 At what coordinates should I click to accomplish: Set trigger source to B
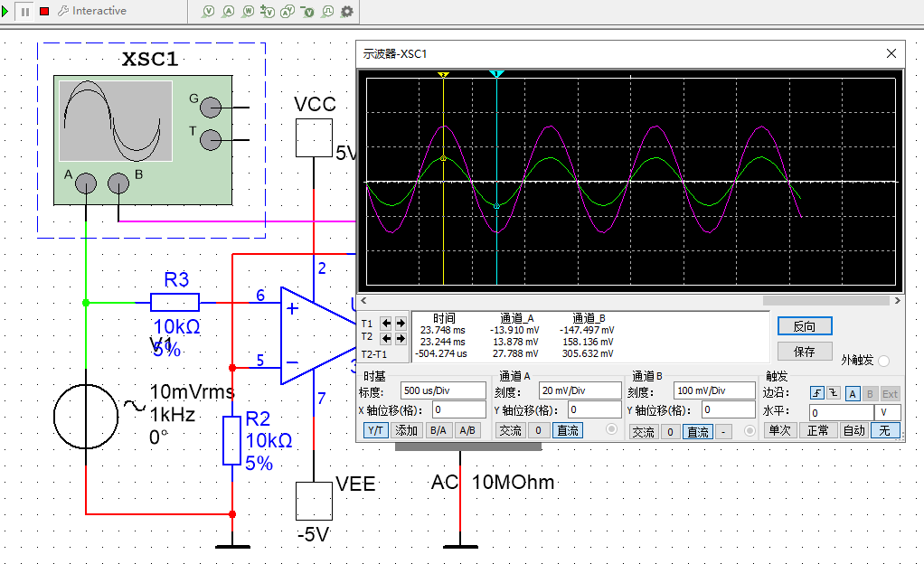pos(870,394)
